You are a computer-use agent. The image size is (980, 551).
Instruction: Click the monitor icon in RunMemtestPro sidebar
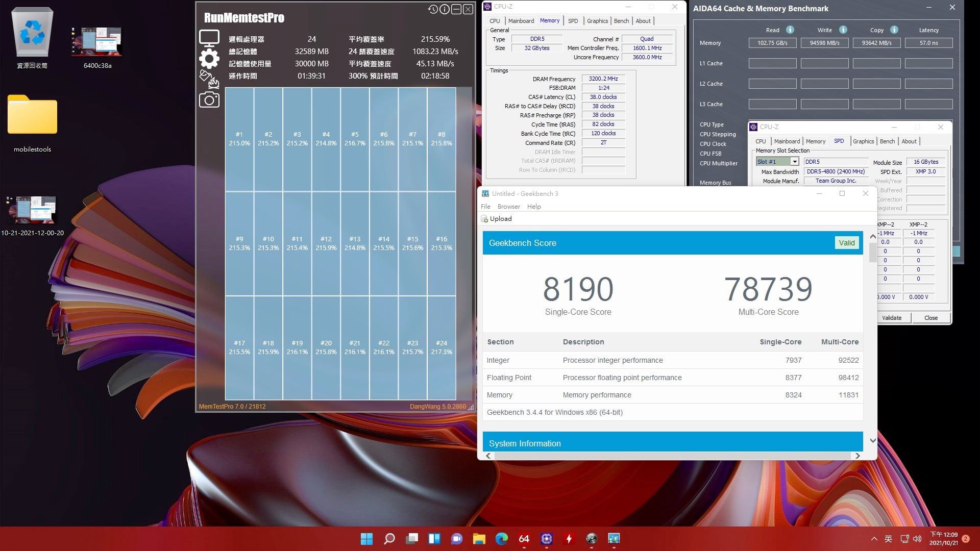pyautogui.click(x=209, y=38)
